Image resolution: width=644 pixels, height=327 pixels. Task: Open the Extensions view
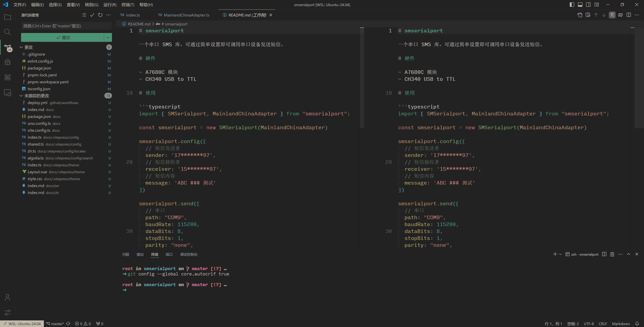[8, 77]
